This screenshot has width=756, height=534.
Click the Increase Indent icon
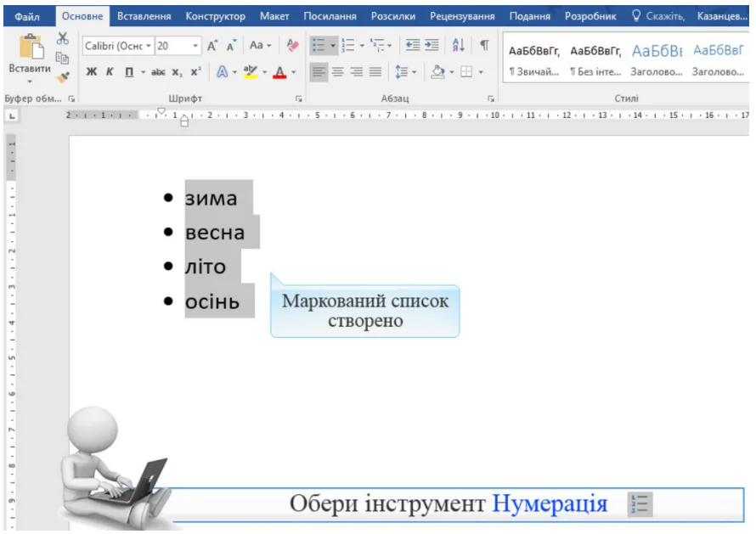click(432, 46)
